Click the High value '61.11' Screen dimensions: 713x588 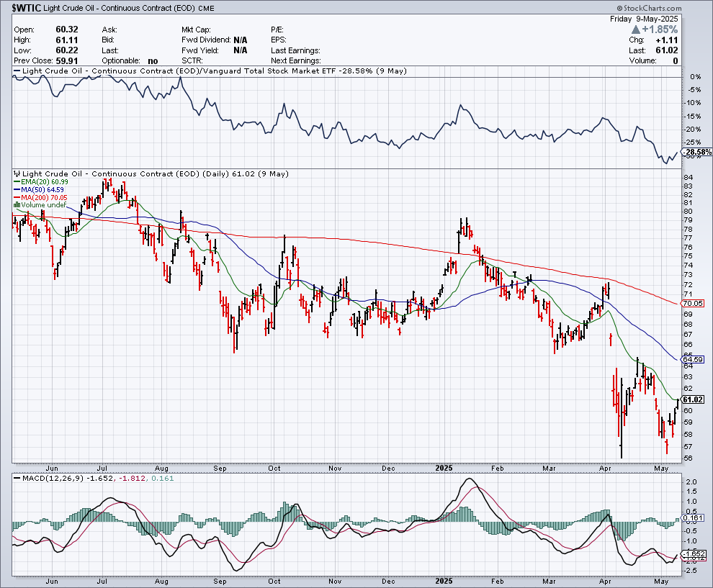pos(67,40)
